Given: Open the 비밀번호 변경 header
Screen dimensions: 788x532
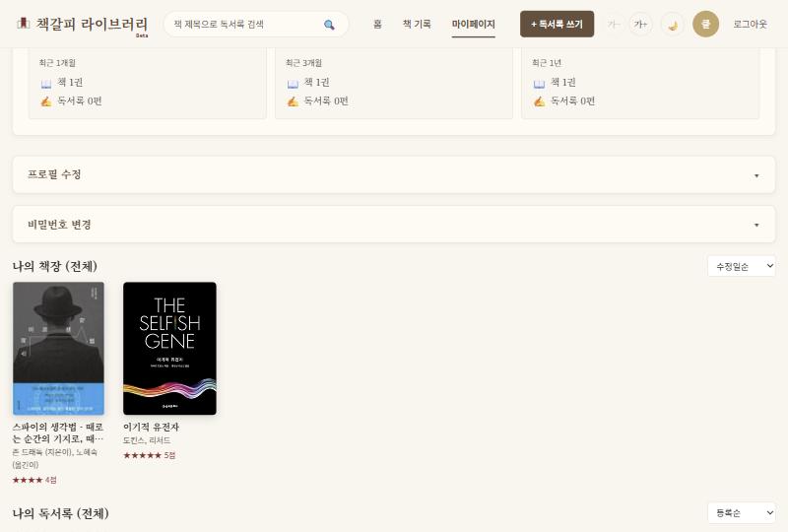Looking at the screenshot, I should (393, 225).
